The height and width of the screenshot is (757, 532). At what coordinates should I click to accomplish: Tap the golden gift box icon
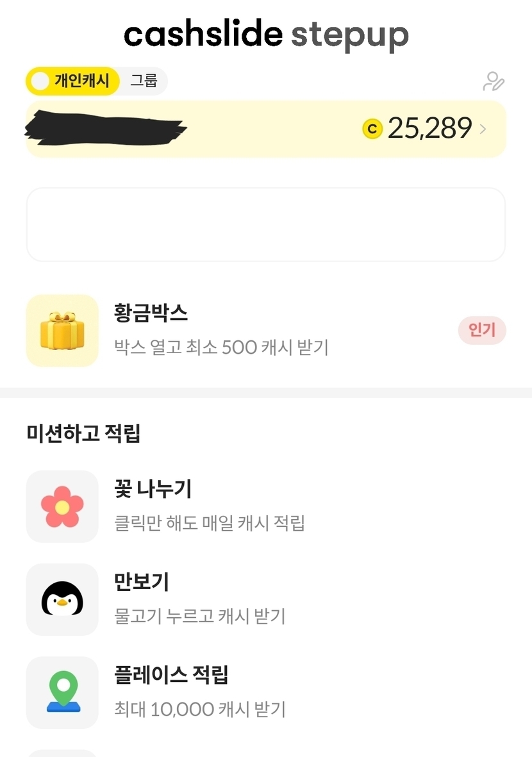62,331
